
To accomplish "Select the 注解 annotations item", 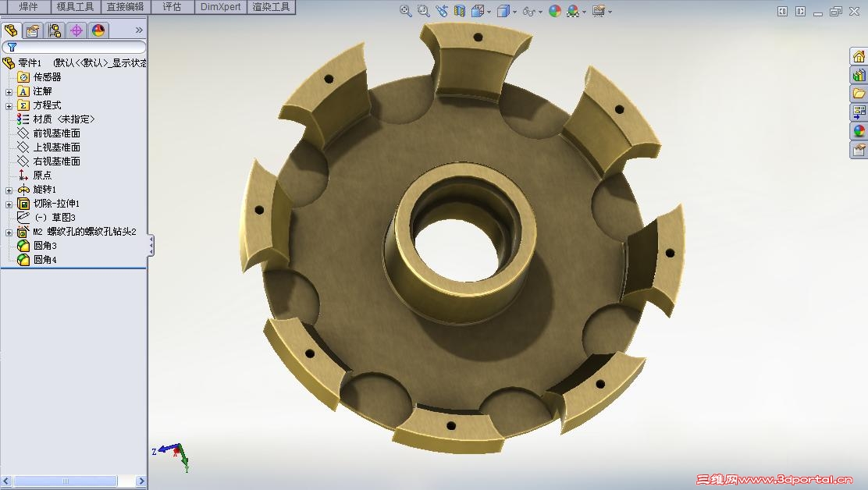I will (x=42, y=91).
